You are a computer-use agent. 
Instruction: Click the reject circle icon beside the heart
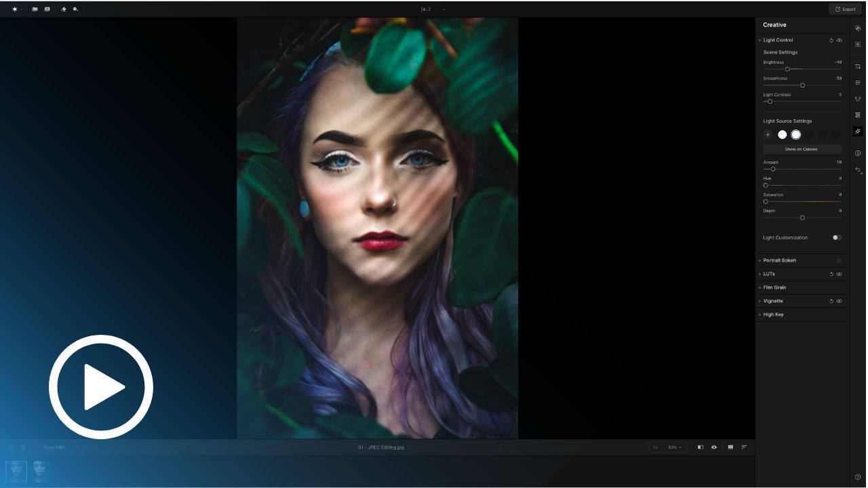coord(23,447)
